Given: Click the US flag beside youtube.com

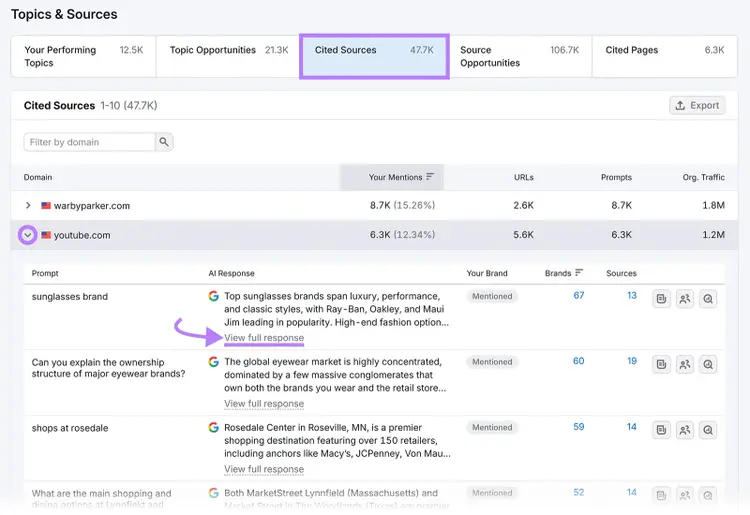Looking at the screenshot, I should (46, 235).
